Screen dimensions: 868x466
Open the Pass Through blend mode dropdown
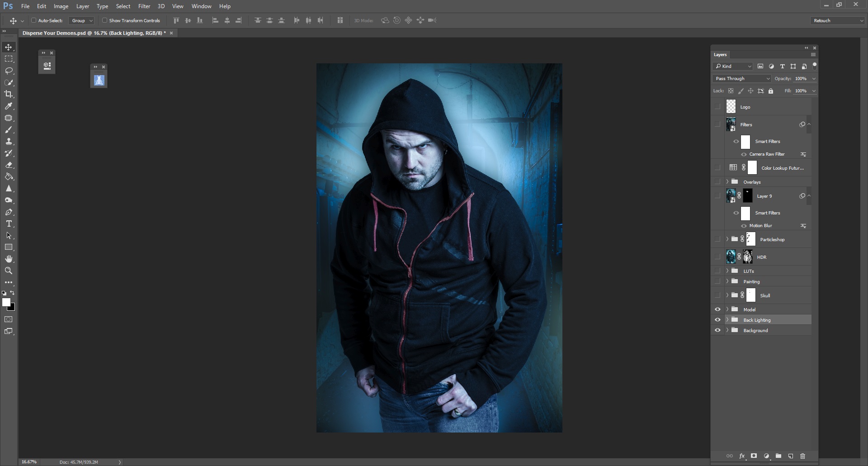pos(741,78)
